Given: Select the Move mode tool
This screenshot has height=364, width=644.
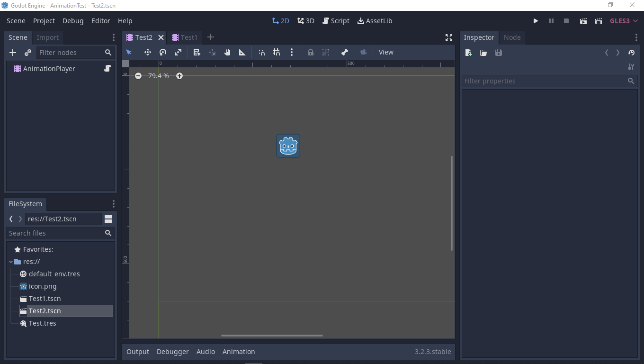Looking at the screenshot, I should tap(148, 52).
